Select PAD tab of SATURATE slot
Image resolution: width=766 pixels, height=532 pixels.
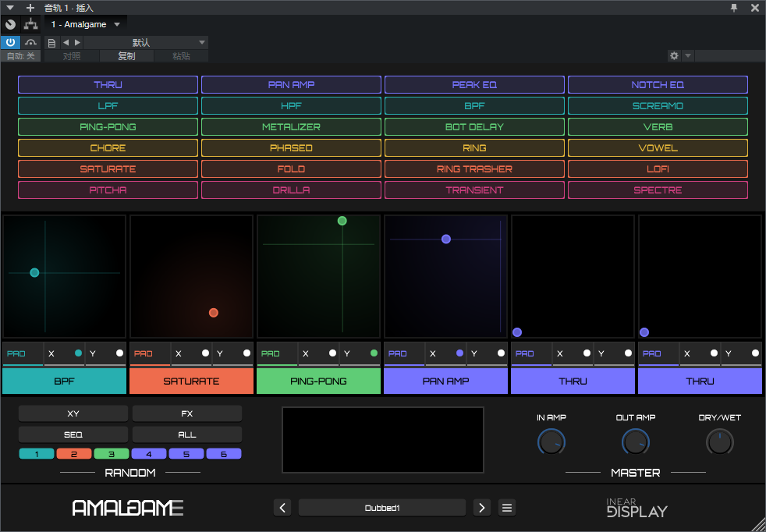click(150, 353)
